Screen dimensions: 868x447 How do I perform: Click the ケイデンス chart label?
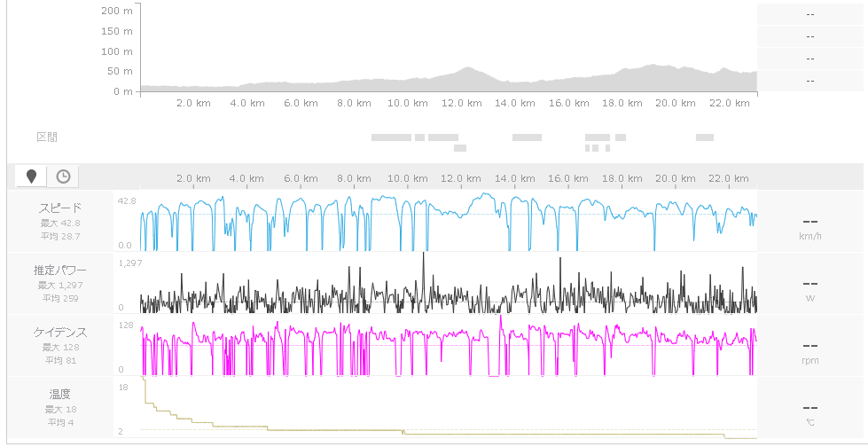60,333
